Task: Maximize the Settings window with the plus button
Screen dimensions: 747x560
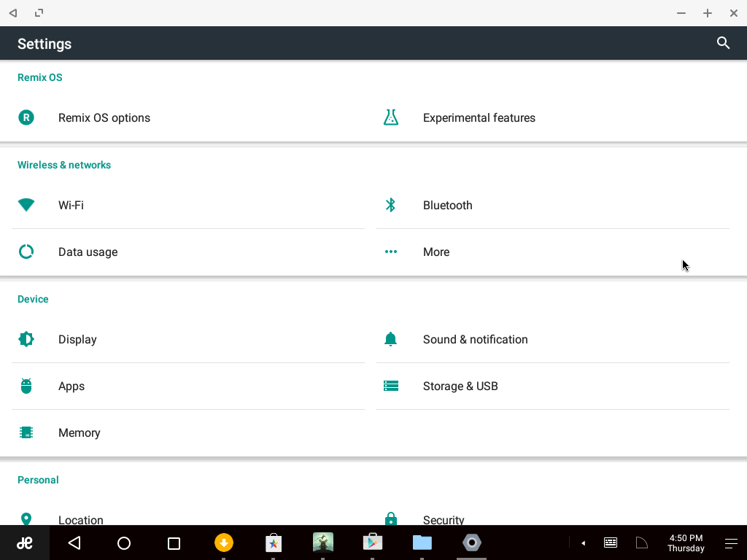Action: coord(708,13)
